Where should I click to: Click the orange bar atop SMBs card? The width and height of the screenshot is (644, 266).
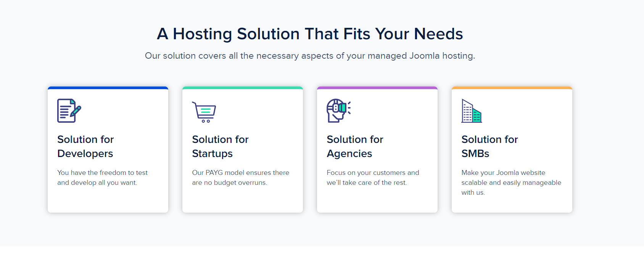pos(512,88)
